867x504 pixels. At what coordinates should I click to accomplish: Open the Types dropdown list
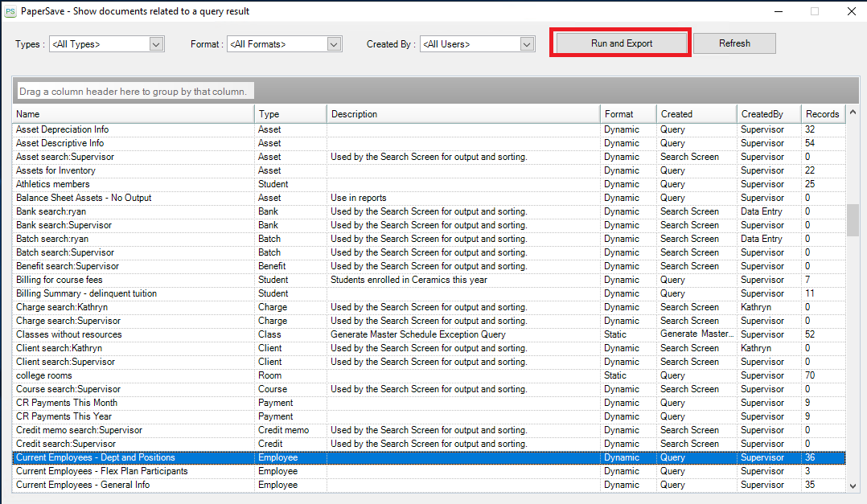157,44
